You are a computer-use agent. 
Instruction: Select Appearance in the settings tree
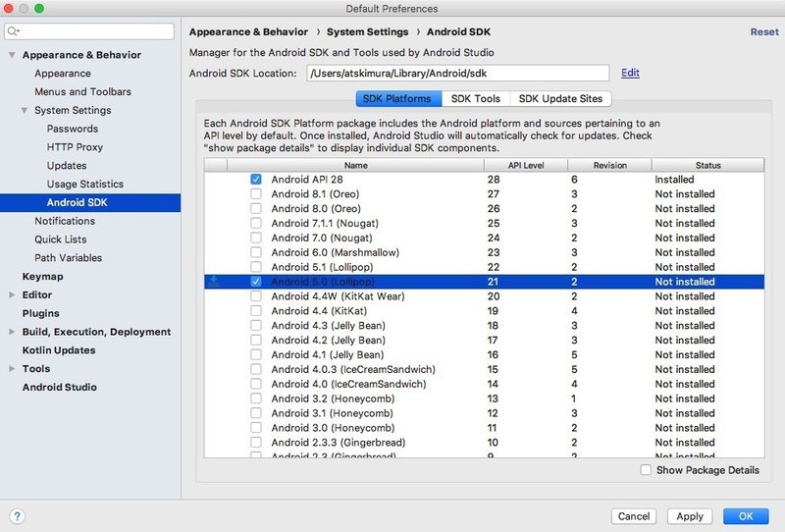63,74
